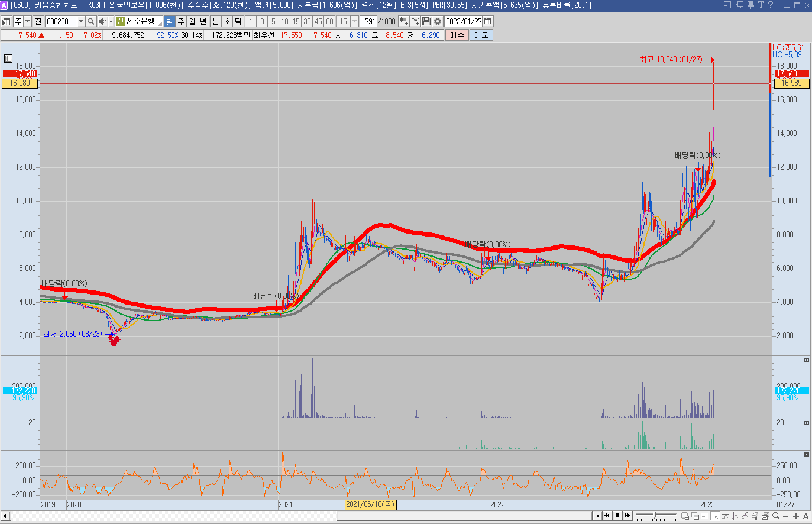This screenshot has width=812, height=524.
Task: Click scrollbar right arrow before play controls
Action: 598,516
